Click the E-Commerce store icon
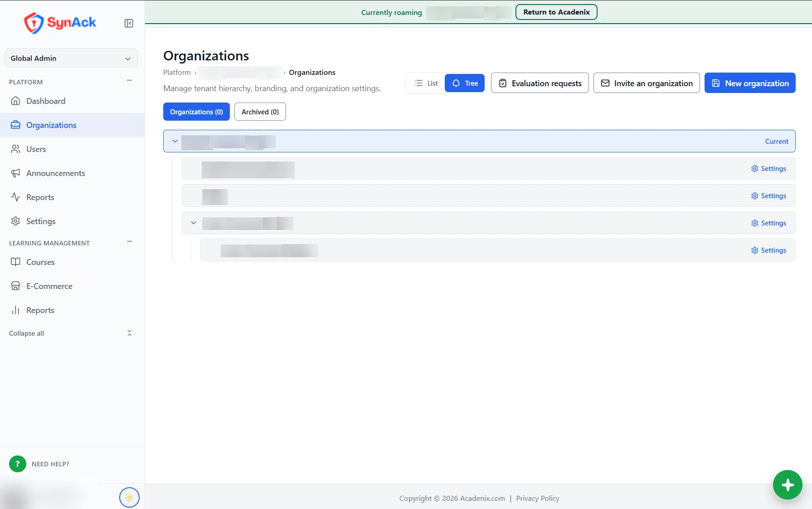This screenshot has width=812, height=509. point(15,286)
